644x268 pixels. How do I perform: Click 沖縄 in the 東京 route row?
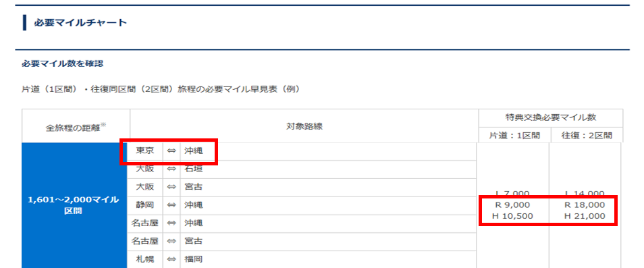coord(194,151)
